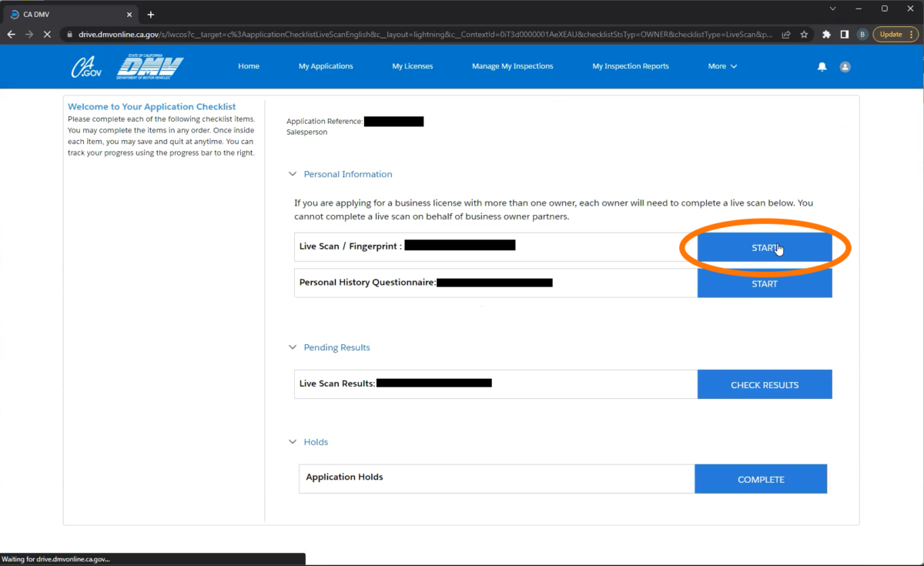This screenshot has height=566, width=924.
Task: Collapse the Pending Results section
Action: [x=293, y=347]
